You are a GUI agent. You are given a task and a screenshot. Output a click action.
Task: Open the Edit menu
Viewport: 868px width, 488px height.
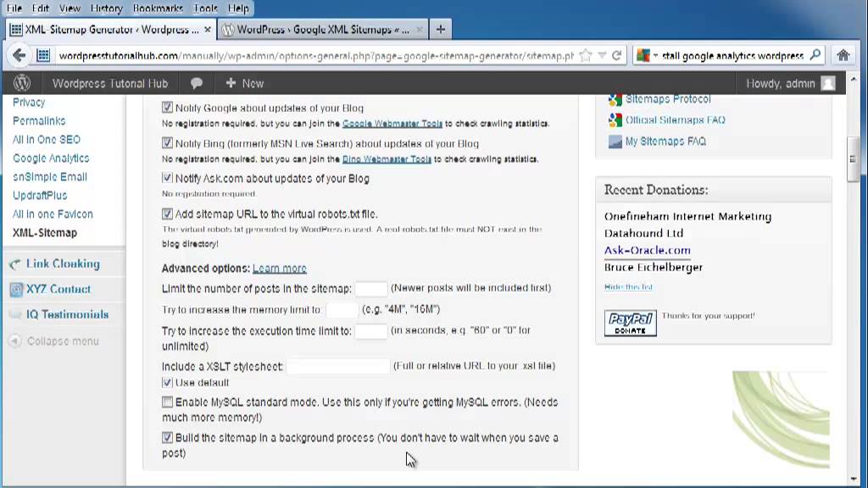(41, 8)
